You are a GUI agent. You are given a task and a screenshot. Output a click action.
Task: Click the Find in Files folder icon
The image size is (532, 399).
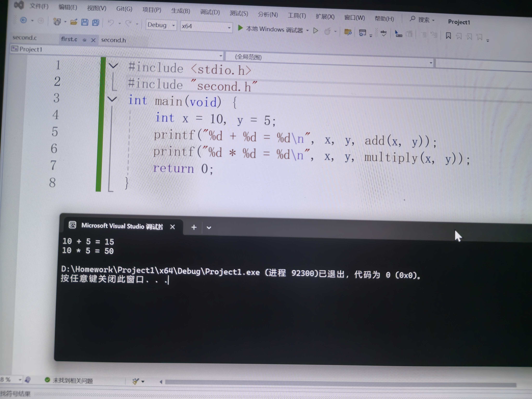(x=348, y=32)
